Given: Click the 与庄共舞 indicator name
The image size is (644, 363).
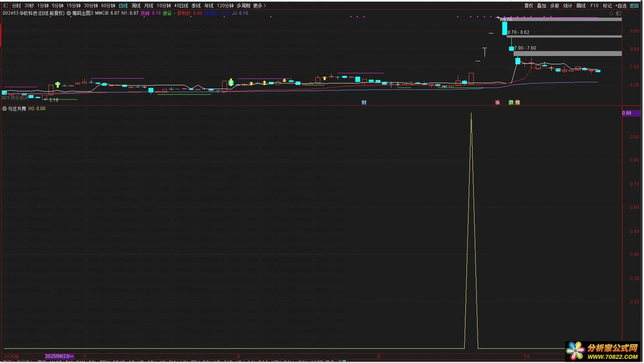Looking at the screenshot, I should 17,109.
